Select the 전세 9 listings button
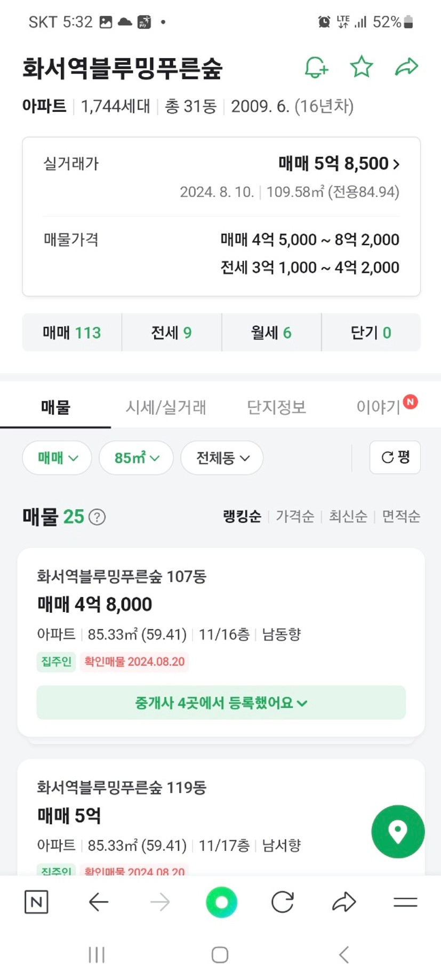 171,333
